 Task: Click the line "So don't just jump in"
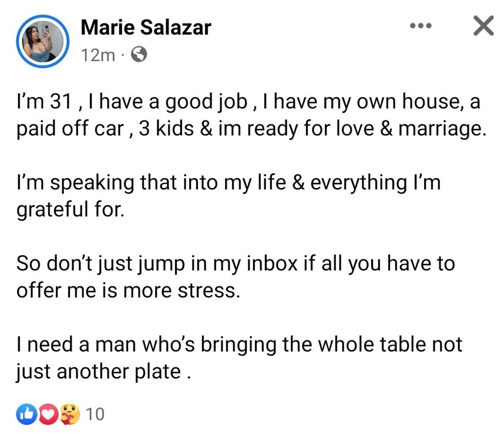point(235,263)
